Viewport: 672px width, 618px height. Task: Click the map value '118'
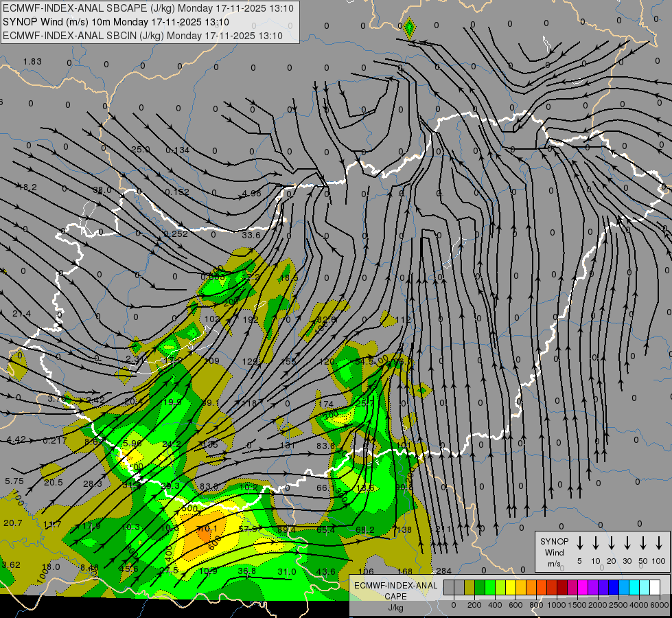249,403
